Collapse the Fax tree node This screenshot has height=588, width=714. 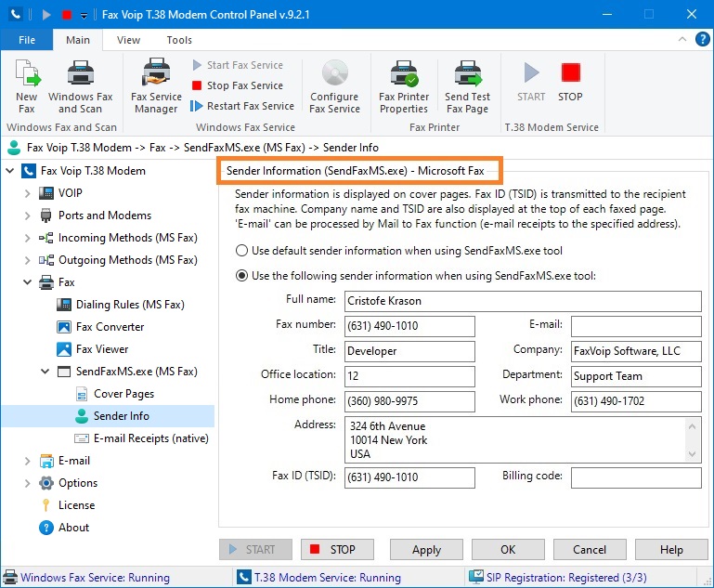[27, 282]
